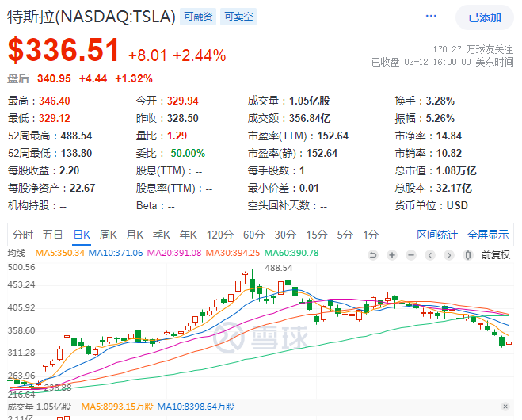
Task: Switch to the 30分 chart tab
Action: (x=285, y=235)
